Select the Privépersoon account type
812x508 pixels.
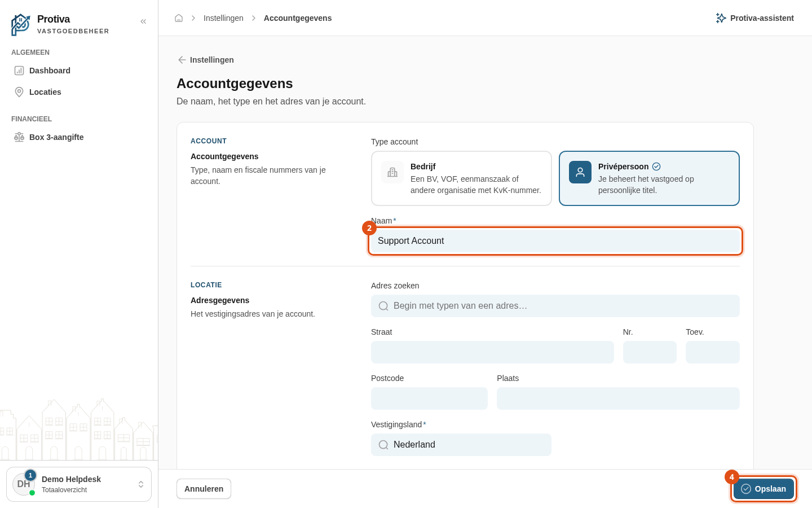point(649,178)
